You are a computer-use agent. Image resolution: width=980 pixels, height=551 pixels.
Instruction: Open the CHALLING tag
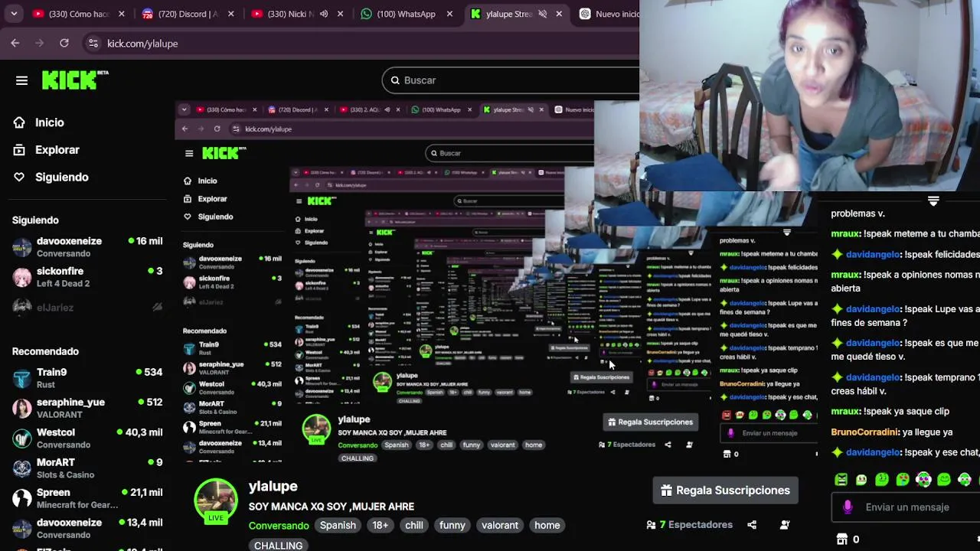(x=278, y=545)
